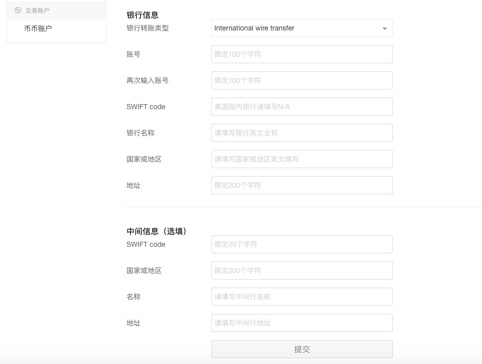Screen dimensions: 482x364
Task: Click intermediary SWIFT code field limited to 20 characters
Action: (302, 244)
